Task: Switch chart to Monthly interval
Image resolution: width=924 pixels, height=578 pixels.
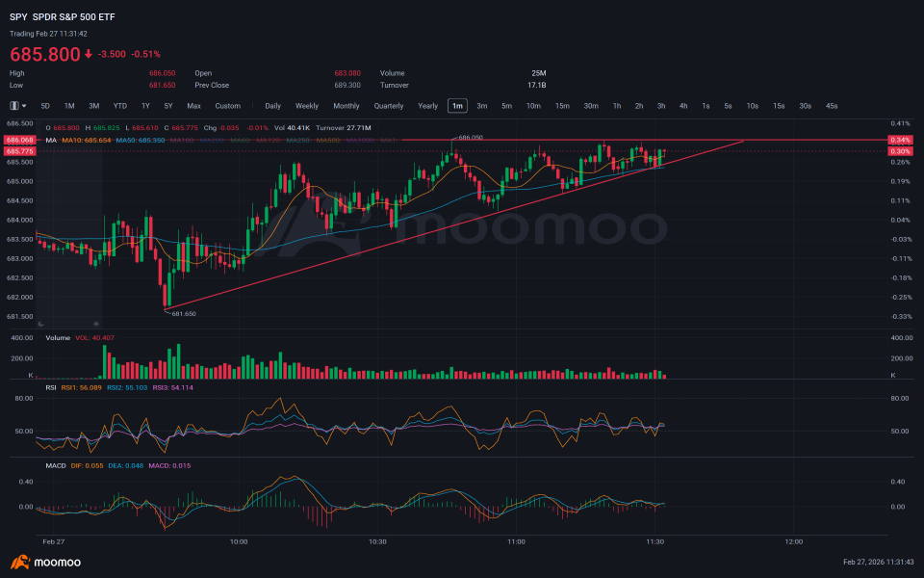Action: tap(346, 106)
